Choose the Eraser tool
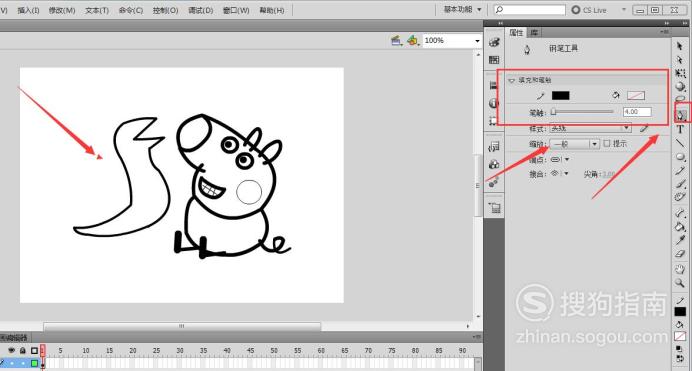Screen dimensions: 692x371 click(680, 255)
